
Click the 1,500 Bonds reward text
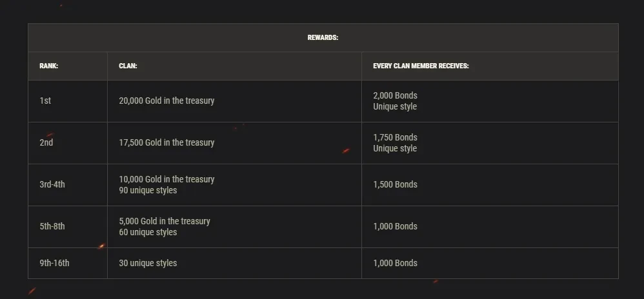pyautogui.click(x=395, y=184)
